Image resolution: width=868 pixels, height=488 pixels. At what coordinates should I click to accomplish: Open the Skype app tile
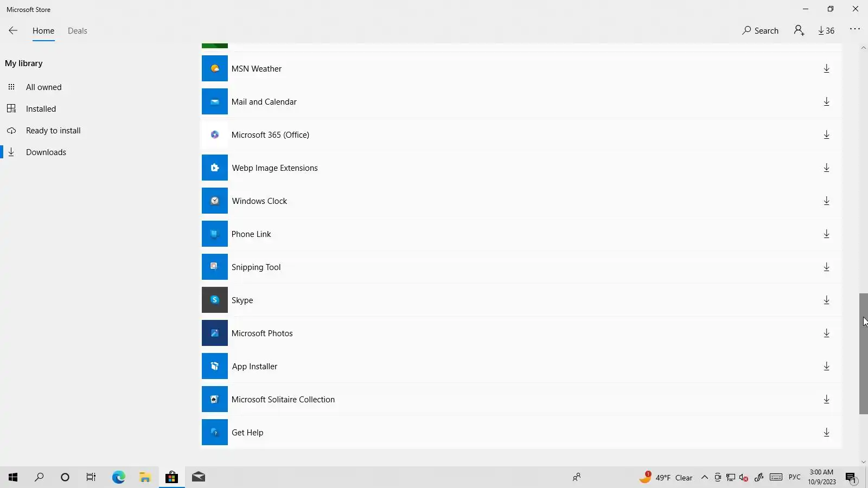click(215, 300)
